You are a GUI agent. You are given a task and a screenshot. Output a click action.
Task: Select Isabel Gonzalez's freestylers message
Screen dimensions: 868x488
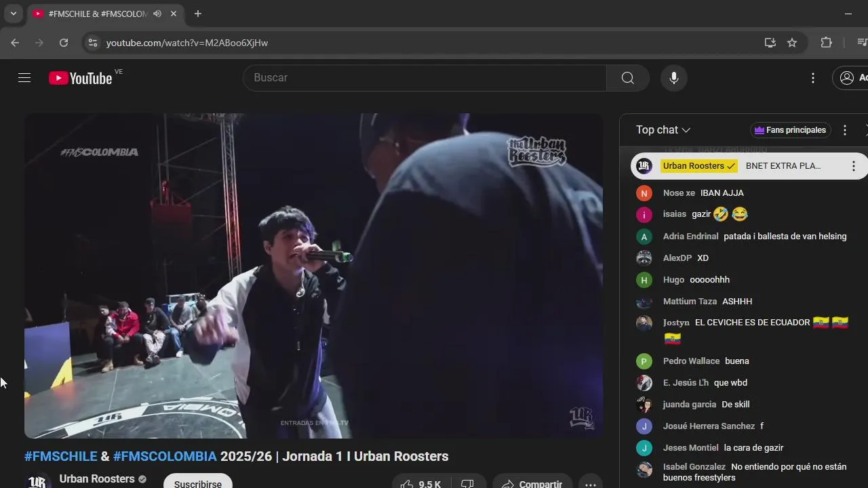[x=755, y=472]
